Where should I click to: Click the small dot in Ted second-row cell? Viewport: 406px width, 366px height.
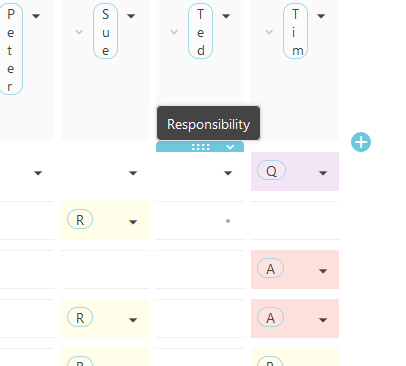click(x=228, y=221)
